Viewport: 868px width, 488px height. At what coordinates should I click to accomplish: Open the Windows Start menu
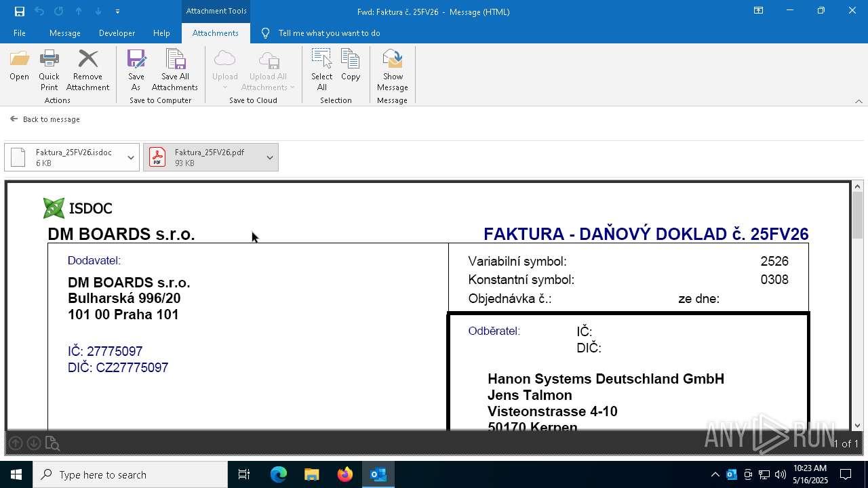16,474
